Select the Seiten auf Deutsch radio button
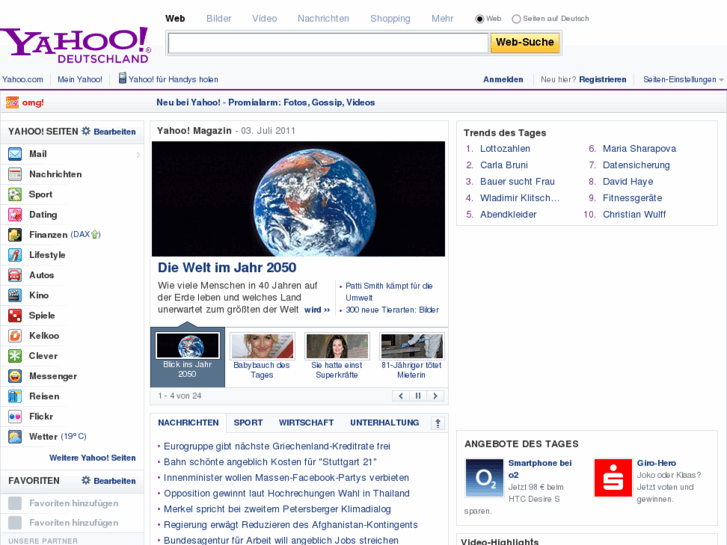Screen dimensions: 727x545 (x=516, y=19)
